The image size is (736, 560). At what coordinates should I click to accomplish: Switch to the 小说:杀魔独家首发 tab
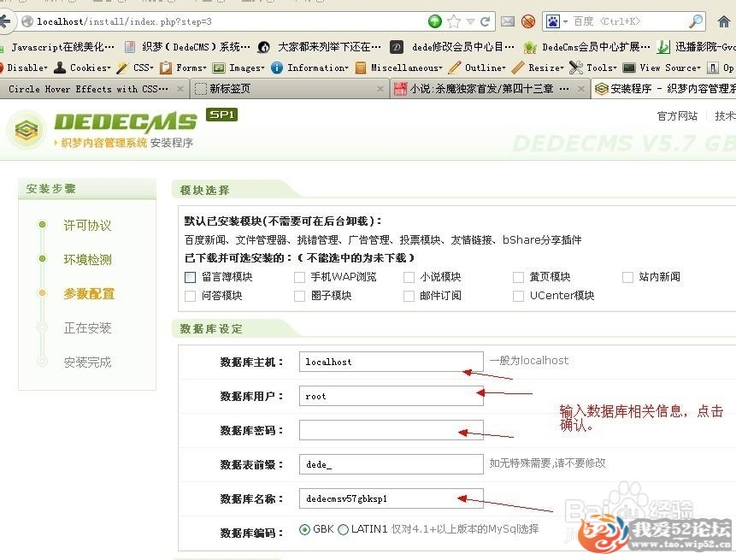pos(489,89)
